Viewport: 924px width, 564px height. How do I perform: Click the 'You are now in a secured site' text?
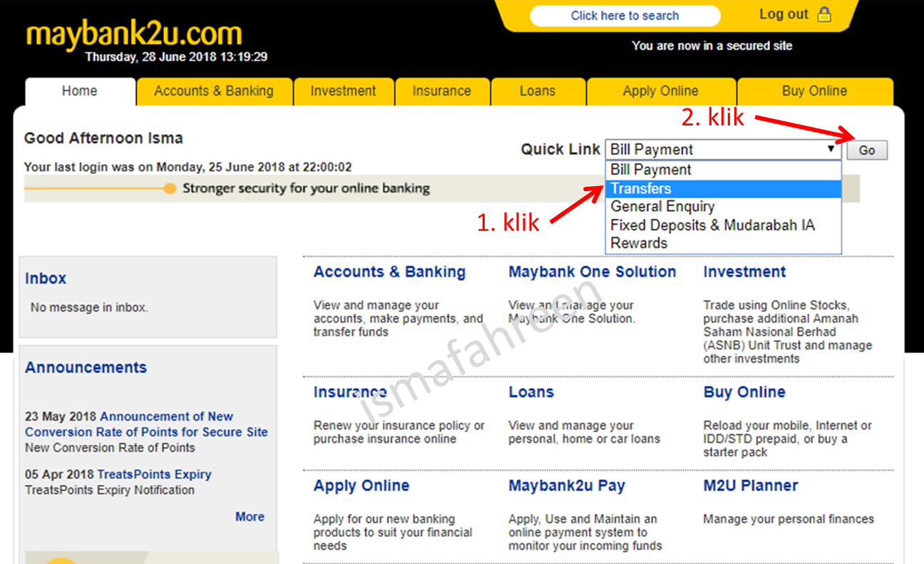tap(712, 46)
